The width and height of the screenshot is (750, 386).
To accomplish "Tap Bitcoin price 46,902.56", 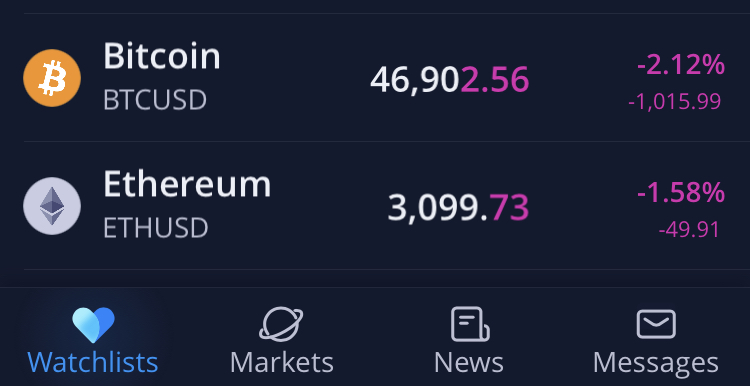I will 450,80.
